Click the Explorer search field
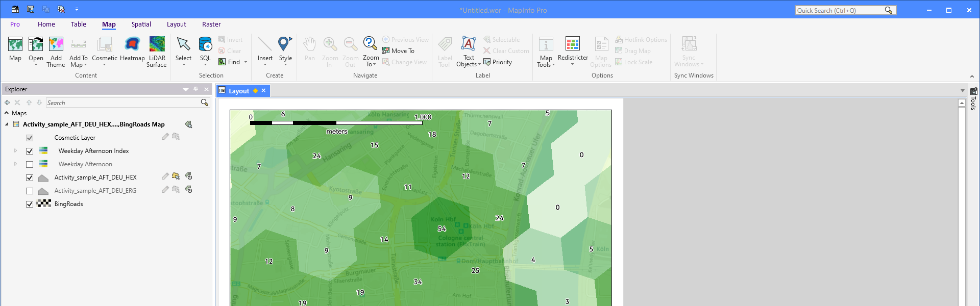The width and height of the screenshot is (980, 306). pos(122,103)
